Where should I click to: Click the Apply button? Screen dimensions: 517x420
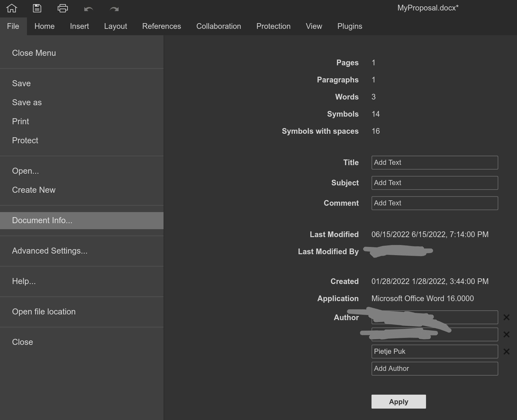pos(398,402)
